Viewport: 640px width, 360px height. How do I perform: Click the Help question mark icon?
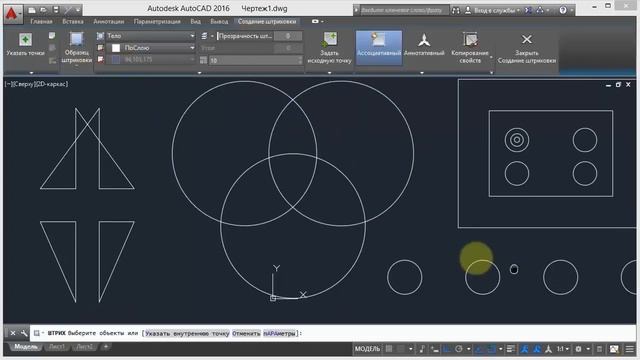coord(563,10)
